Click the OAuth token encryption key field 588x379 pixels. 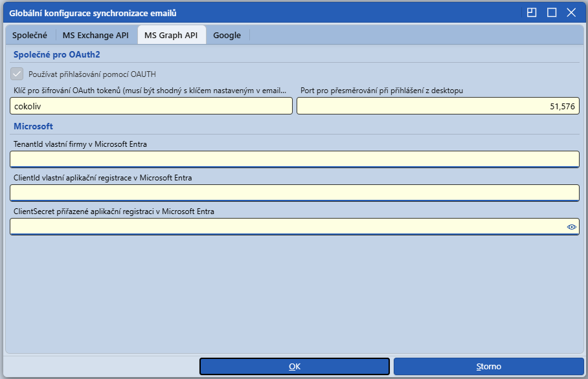pyautogui.click(x=151, y=106)
